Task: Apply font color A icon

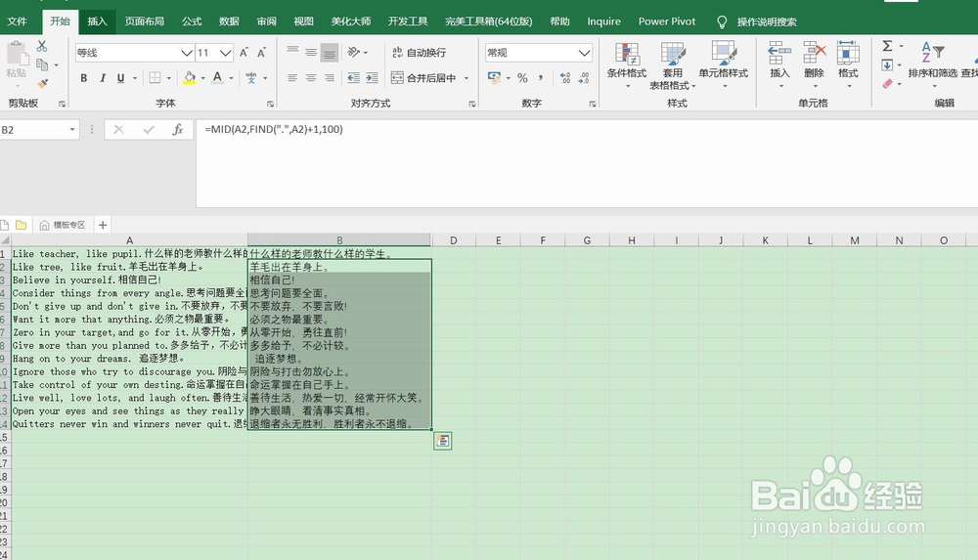Action: click(217, 78)
